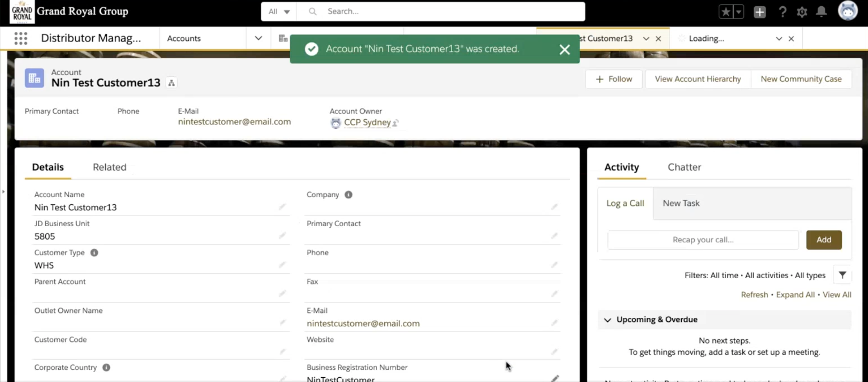Open the CCP Sydney owner link

[x=367, y=123]
